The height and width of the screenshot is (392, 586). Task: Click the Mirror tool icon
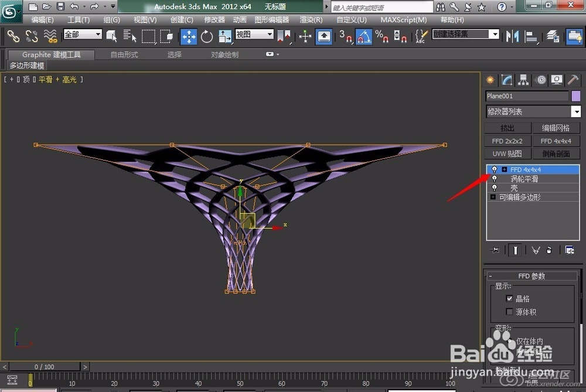(x=512, y=36)
